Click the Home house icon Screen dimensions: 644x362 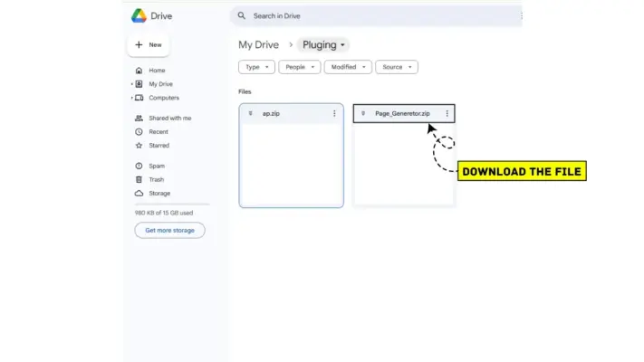click(x=139, y=71)
